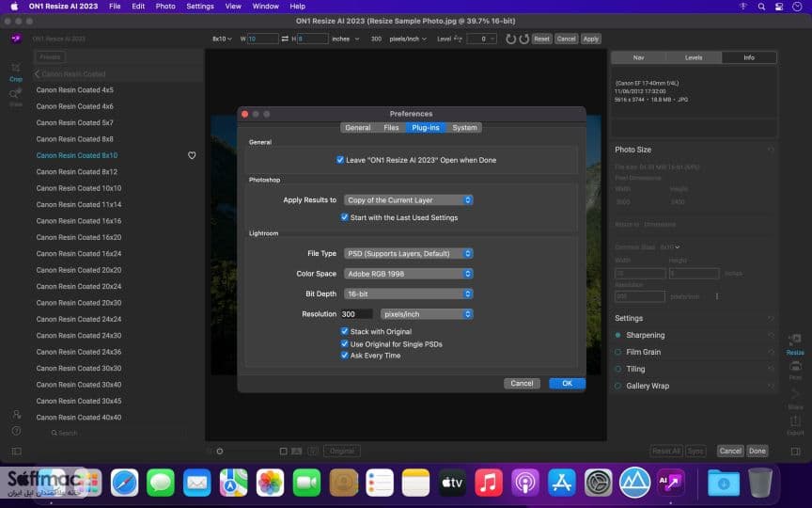Open ON1 Resize AI Dock icon

[671, 483]
